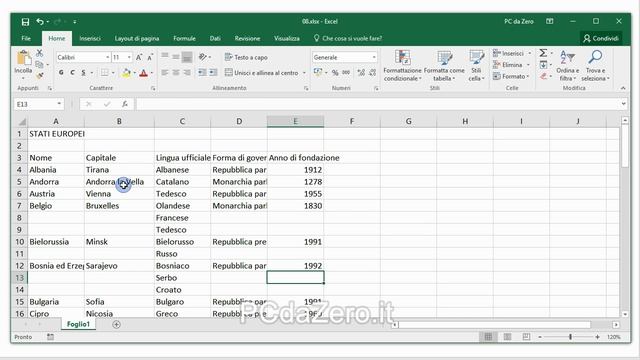
Task: Click the Che cosa si vuole fare search box
Action: (348, 38)
